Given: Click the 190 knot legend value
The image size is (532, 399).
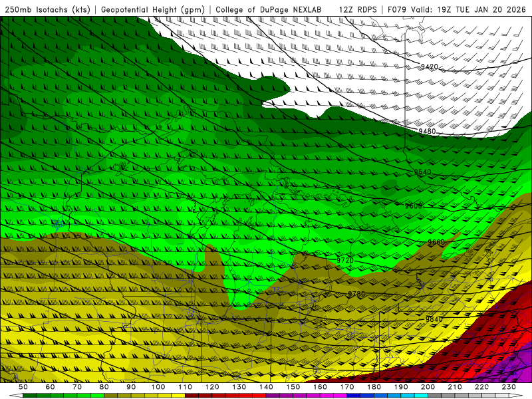Looking at the screenshot, I should tap(401, 387).
